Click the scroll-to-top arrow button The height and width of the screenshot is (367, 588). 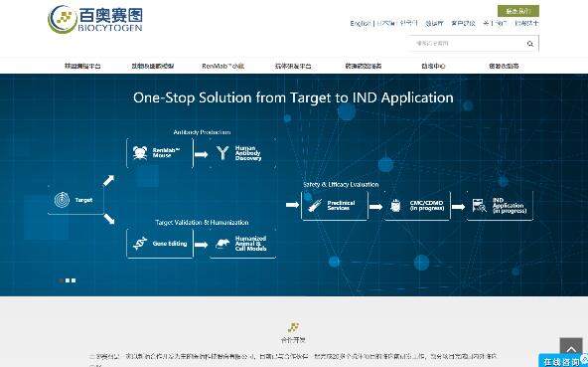coord(571,348)
